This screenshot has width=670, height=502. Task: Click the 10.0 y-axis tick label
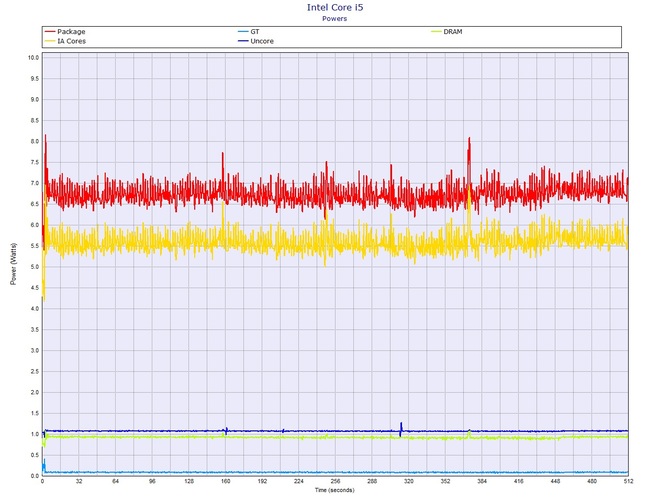pos(33,58)
